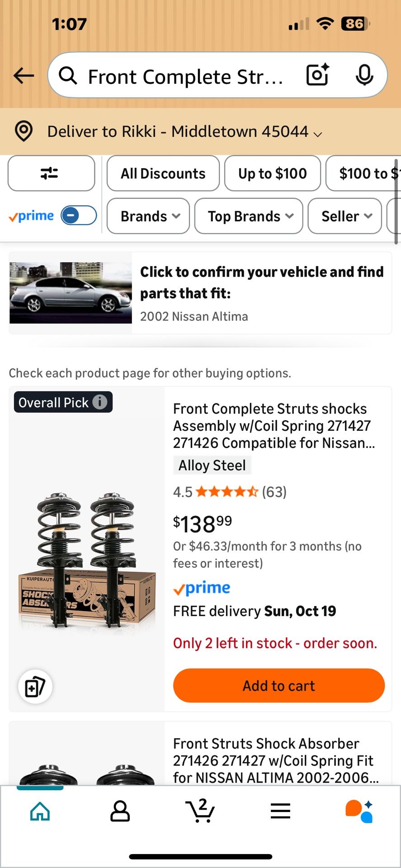401x868 pixels.
Task: Tap the Overall Pick info icon
Action: (x=100, y=402)
